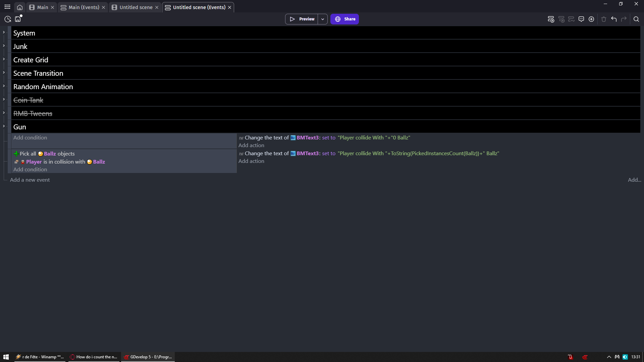The image size is (644, 362).
Task: Click Add a new event link
Action: point(30,180)
